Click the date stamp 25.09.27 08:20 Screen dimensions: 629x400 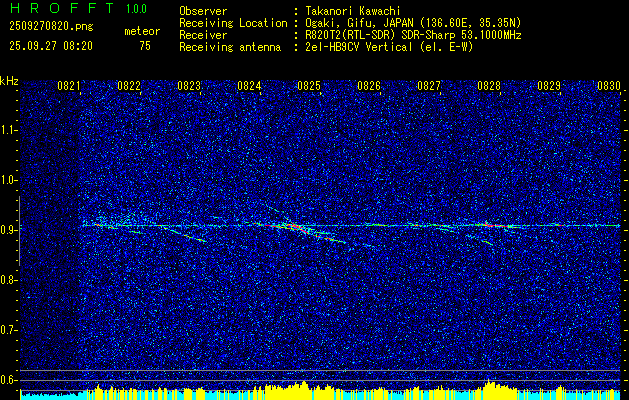point(51,46)
